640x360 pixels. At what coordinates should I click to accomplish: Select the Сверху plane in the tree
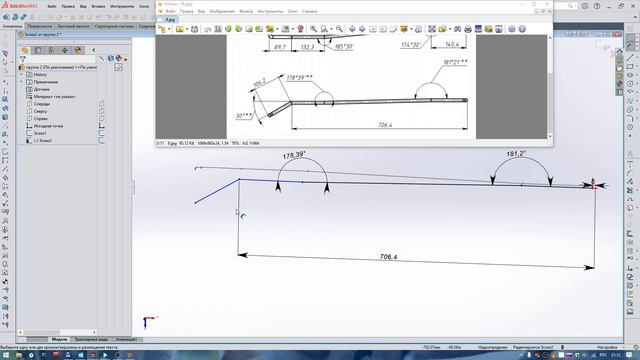click(x=40, y=111)
